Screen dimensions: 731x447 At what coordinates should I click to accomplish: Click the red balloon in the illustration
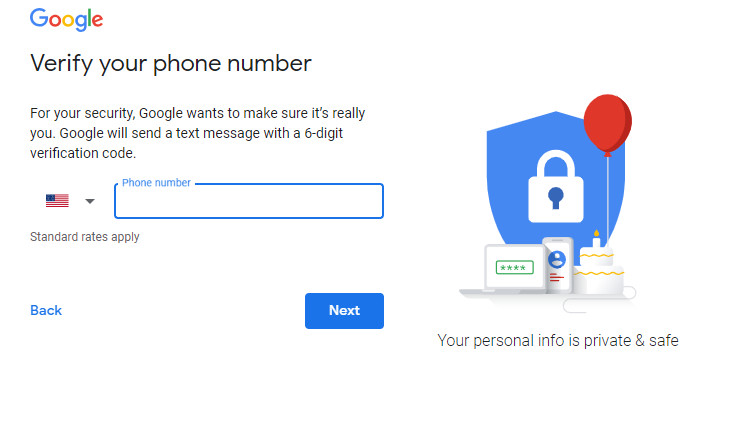(607, 124)
